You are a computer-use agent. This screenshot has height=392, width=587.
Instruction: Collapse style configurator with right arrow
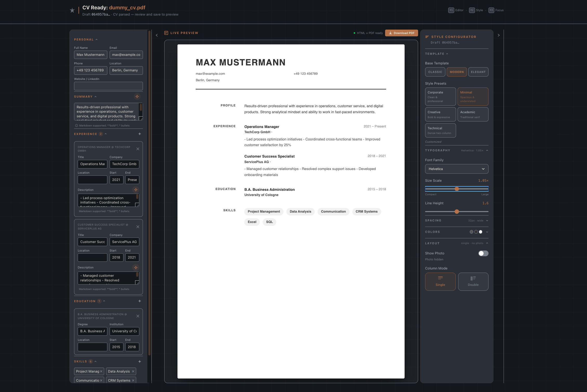[498, 35]
